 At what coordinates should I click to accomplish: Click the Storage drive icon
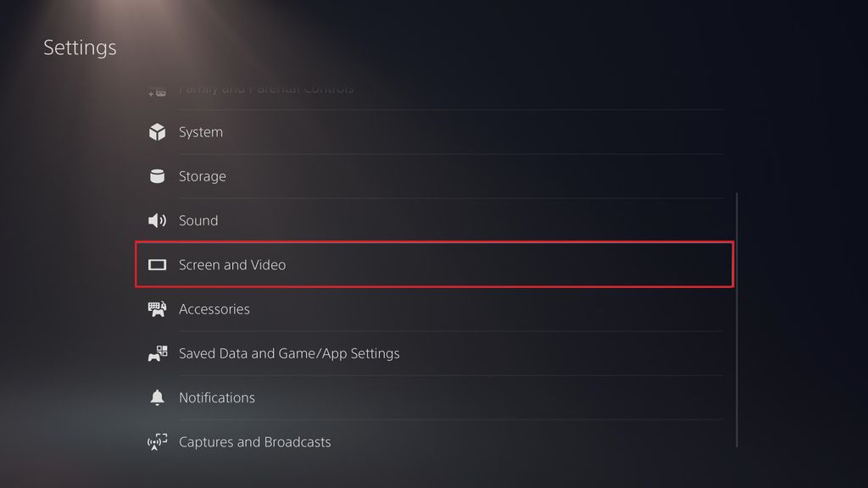(158, 176)
